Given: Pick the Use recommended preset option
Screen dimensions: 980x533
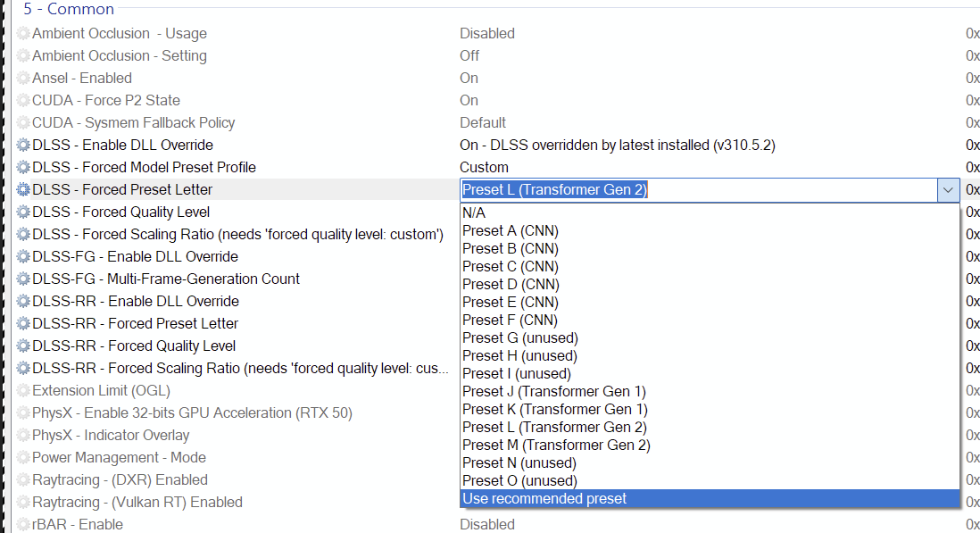Looking at the screenshot, I should coord(544,498).
